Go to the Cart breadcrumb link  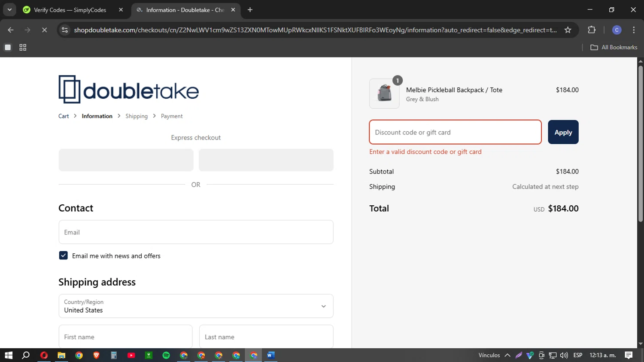tap(64, 116)
